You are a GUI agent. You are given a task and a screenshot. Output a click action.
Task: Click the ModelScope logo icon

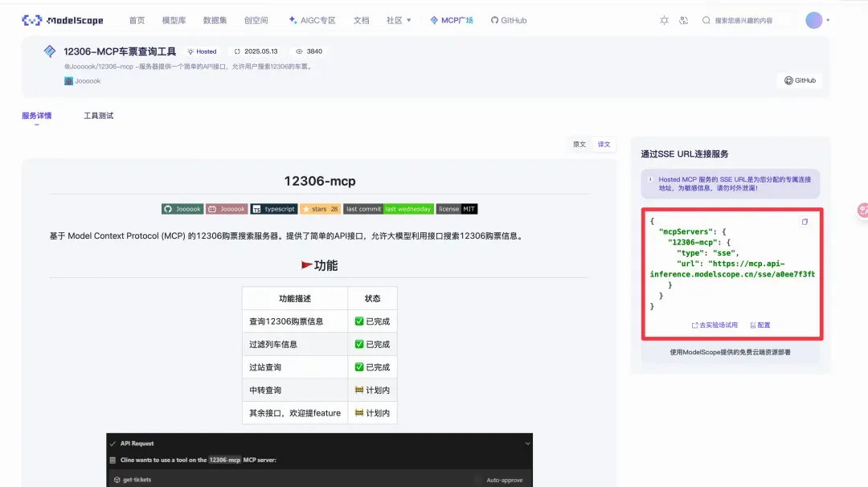click(30, 19)
